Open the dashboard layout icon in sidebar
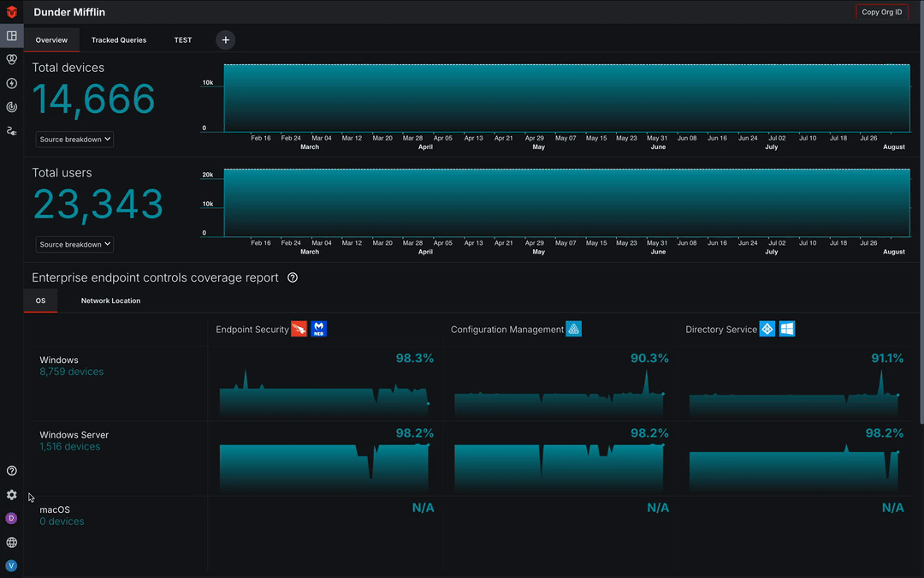This screenshot has height=578, width=924. point(11,36)
